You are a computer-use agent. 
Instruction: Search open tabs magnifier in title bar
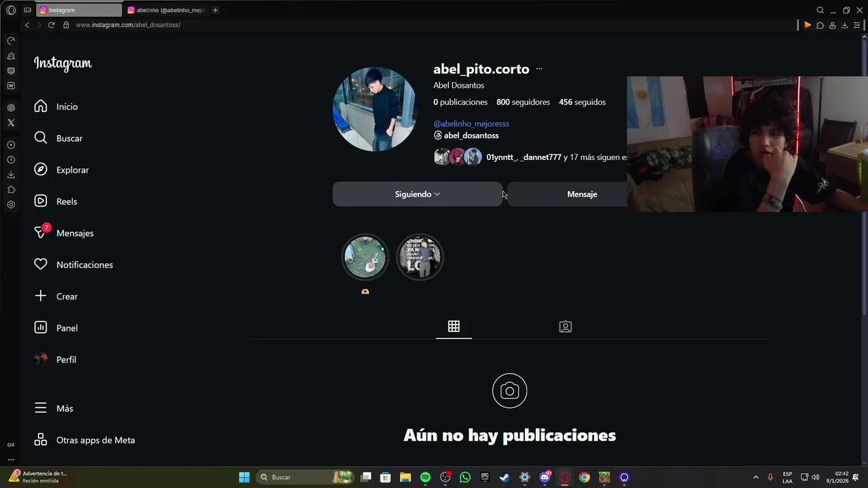820,10
